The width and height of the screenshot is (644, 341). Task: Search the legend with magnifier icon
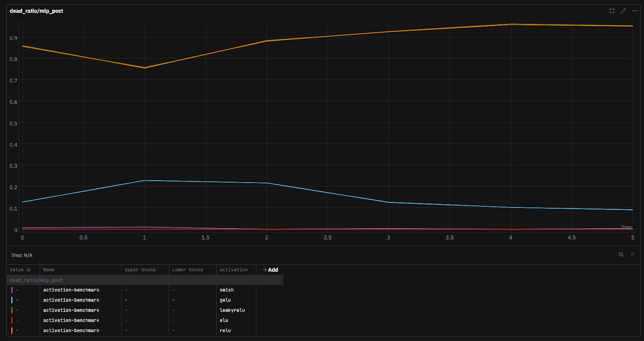(621, 255)
